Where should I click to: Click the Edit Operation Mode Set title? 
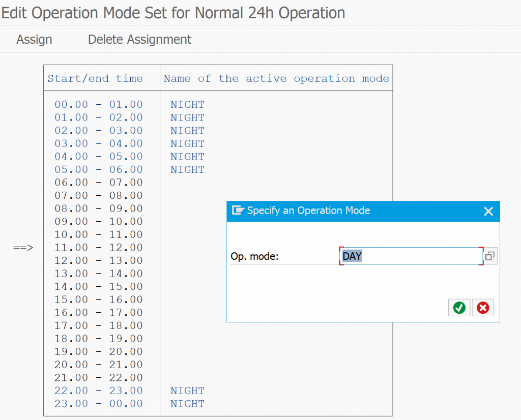pyautogui.click(x=173, y=12)
